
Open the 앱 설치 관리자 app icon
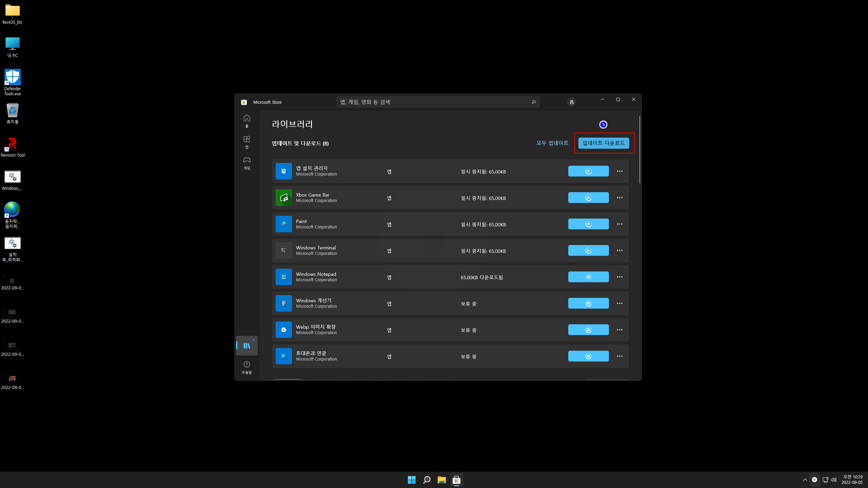(x=284, y=171)
